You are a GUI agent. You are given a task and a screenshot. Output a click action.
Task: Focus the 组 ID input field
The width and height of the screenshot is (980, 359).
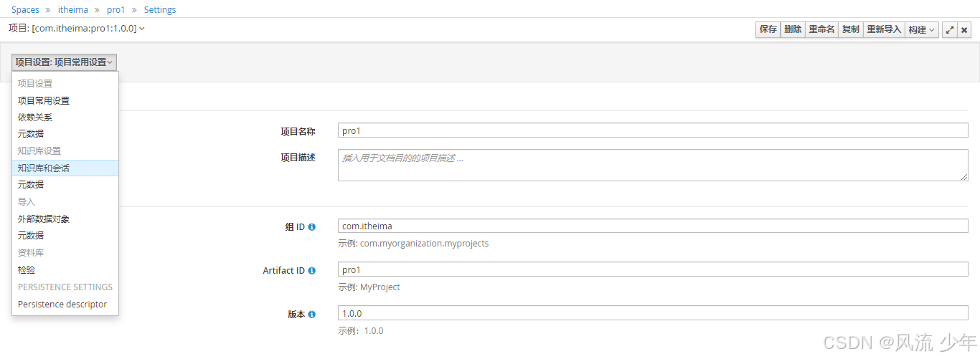[x=653, y=226]
